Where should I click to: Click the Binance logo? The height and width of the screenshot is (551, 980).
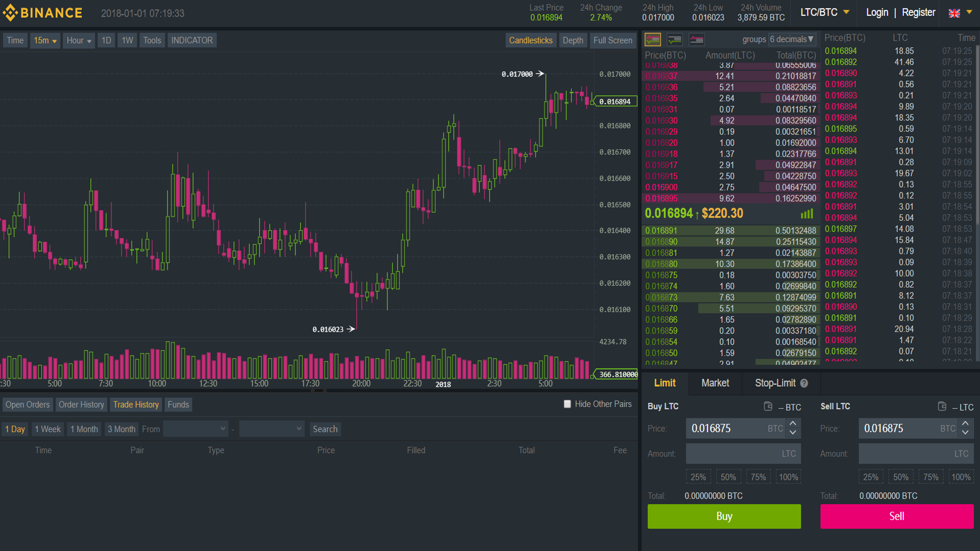tap(43, 13)
